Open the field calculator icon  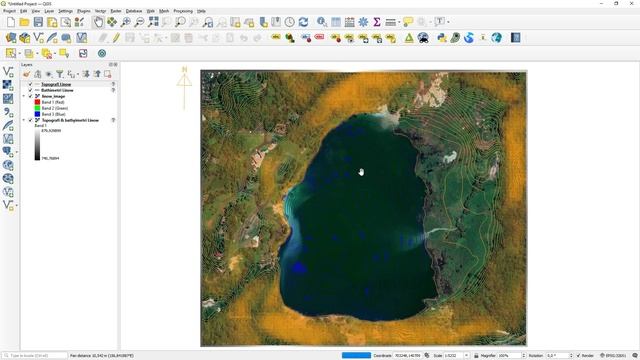(x=349, y=22)
